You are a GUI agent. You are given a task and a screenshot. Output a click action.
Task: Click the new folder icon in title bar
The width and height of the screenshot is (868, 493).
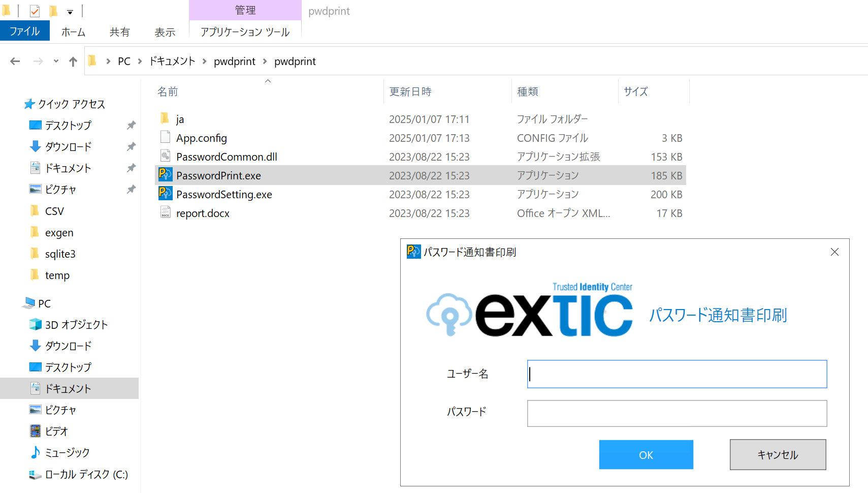[x=53, y=11]
